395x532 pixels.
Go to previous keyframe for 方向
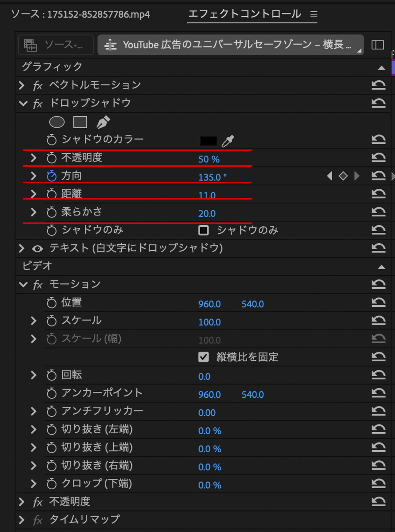click(x=329, y=176)
